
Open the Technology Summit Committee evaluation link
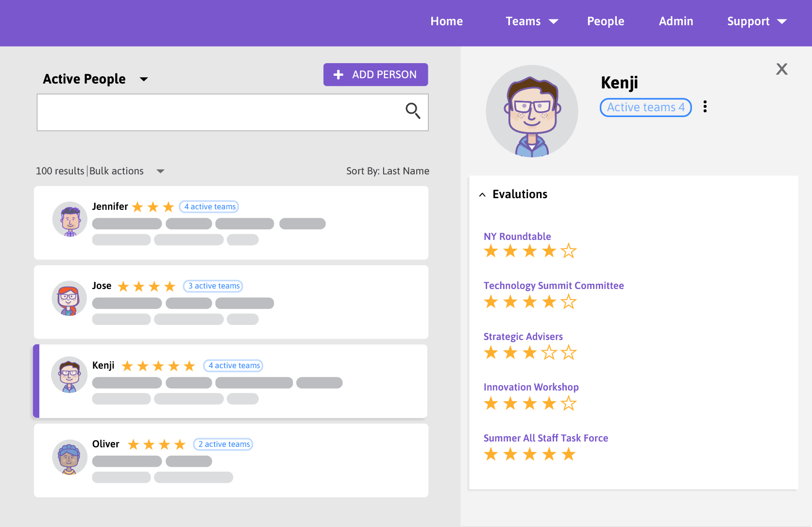tap(554, 286)
